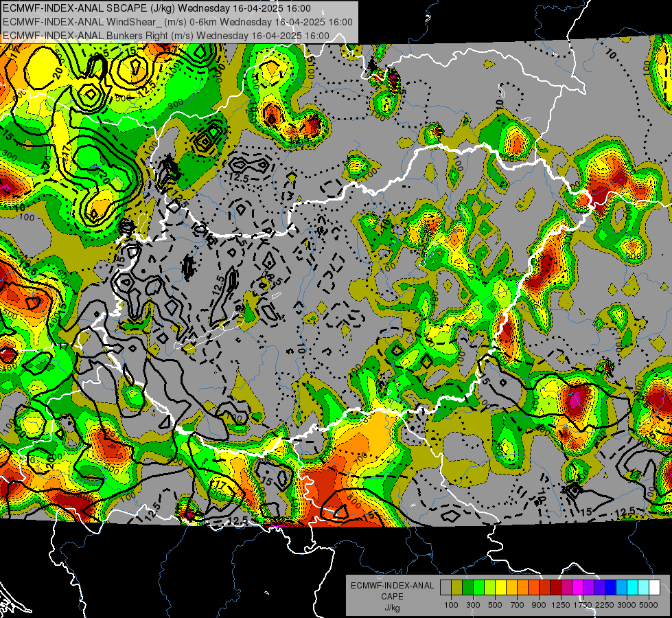This screenshot has height=618, width=672.
Task: Click the SBCAPE title line in header
Action: pyautogui.click(x=157, y=8)
